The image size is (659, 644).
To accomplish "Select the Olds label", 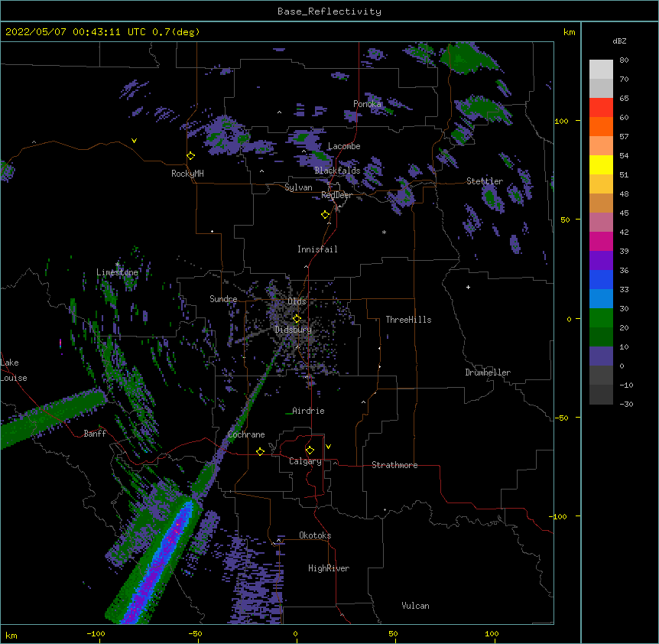I will pos(297,301).
